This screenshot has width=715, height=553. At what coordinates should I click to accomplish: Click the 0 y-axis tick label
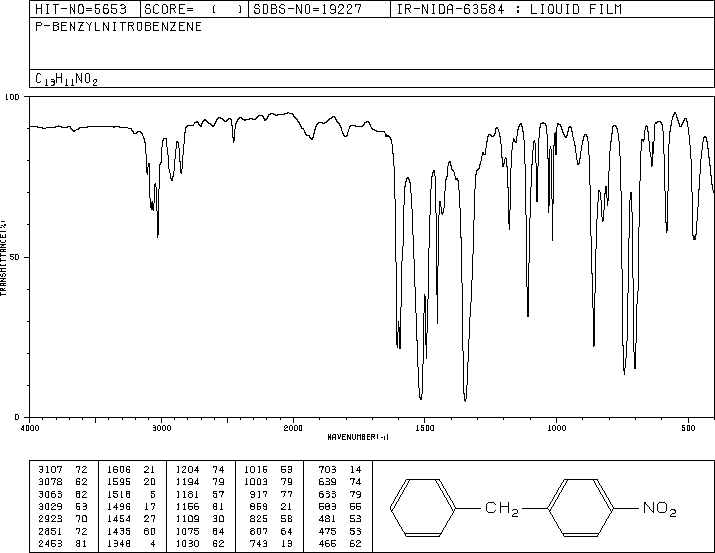click(17, 417)
